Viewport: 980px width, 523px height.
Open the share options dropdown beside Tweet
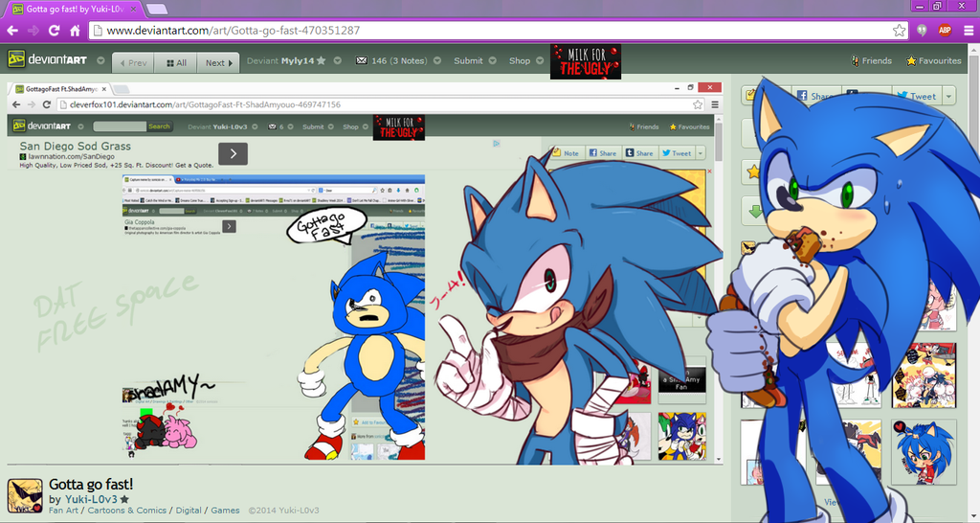[x=949, y=96]
